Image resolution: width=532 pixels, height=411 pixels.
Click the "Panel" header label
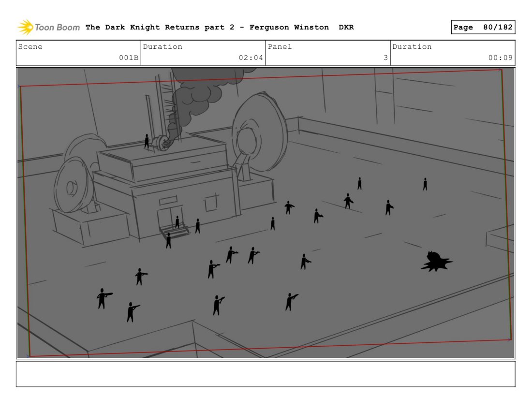[280, 47]
